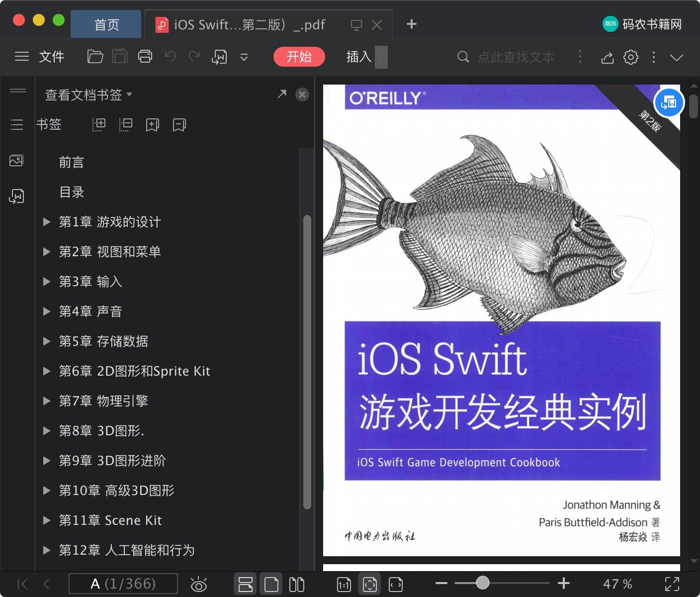The height and width of the screenshot is (597, 700).
Task: Click the share export icon
Action: tap(607, 57)
